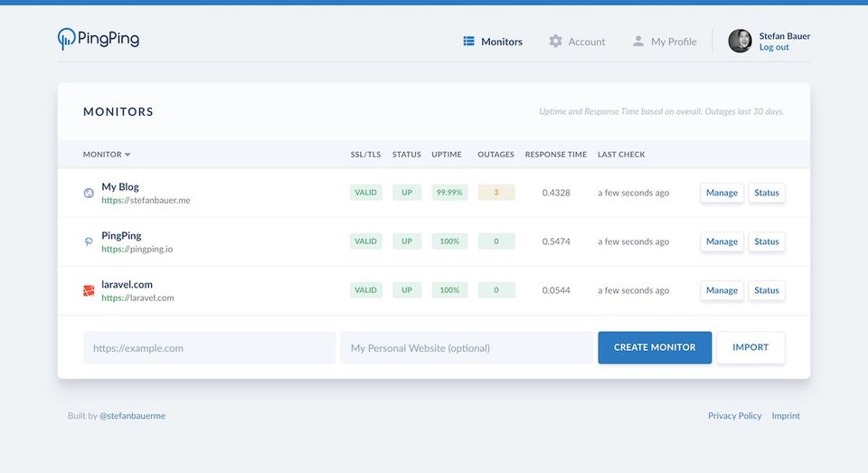Image resolution: width=868 pixels, height=473 pixels.
Task: Open Status for laravel.com
Action: point(767,290)
